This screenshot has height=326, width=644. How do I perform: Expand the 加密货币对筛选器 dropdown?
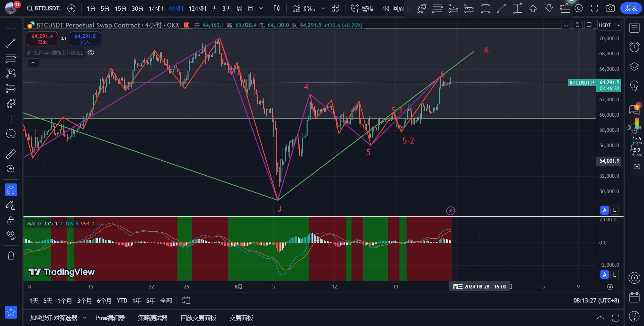point(84,318)
